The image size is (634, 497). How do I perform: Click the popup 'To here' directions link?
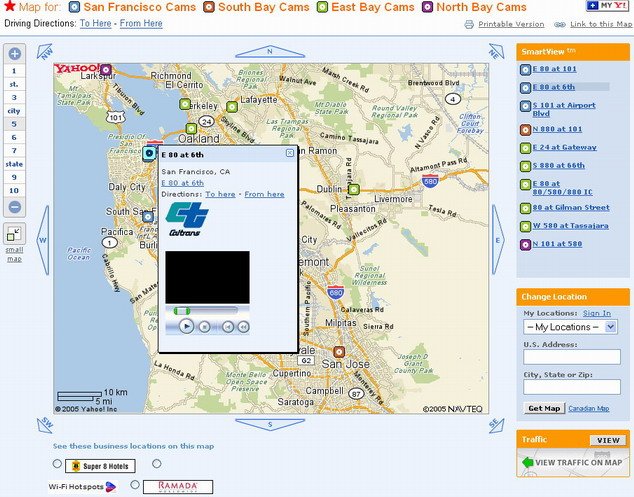tap(220, 194)
